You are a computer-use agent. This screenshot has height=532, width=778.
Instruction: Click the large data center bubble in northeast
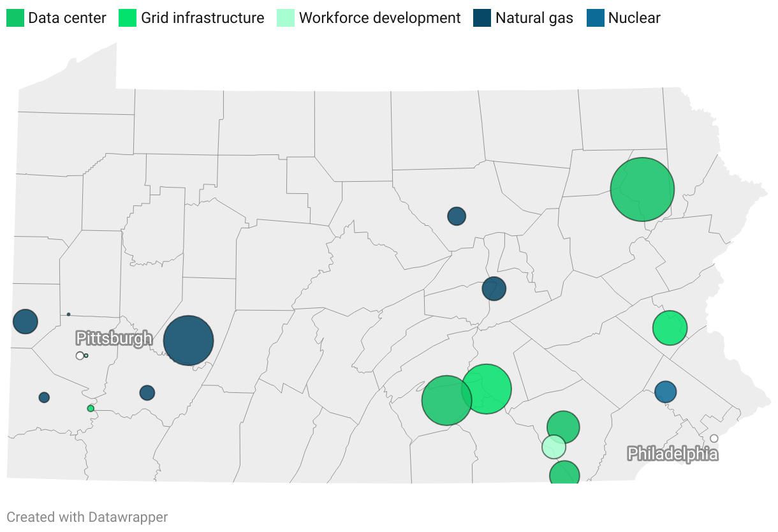(642, 189)
